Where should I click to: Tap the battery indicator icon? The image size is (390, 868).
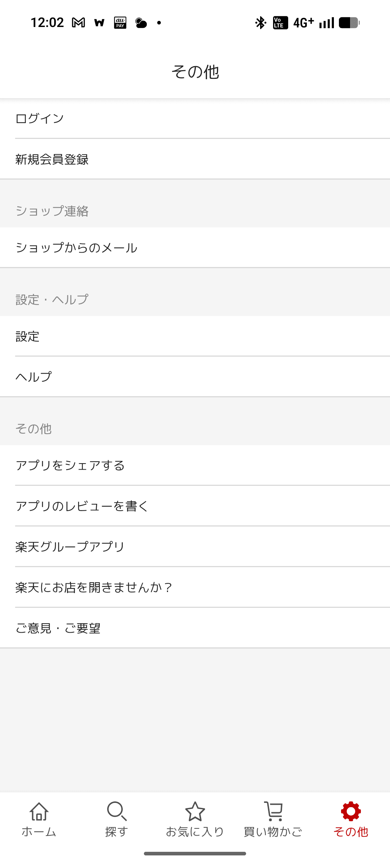click(349, 23)
